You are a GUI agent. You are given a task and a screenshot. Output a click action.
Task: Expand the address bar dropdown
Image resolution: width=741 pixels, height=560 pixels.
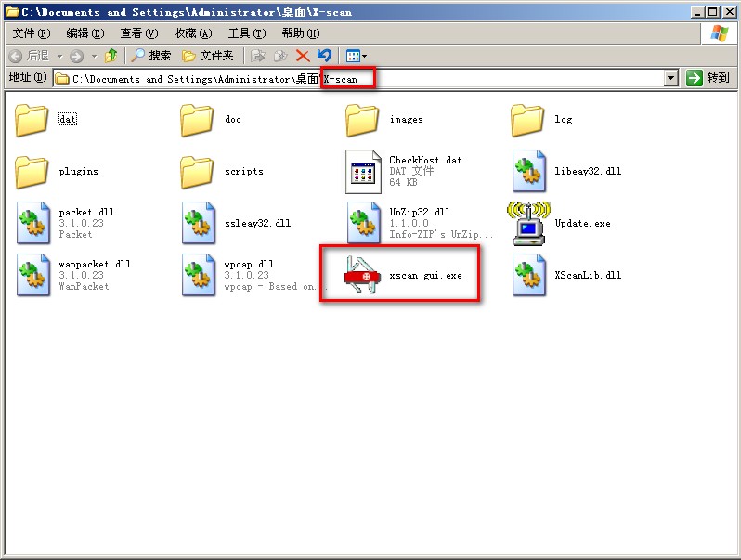pyautogui.click(x=671, y=78)
